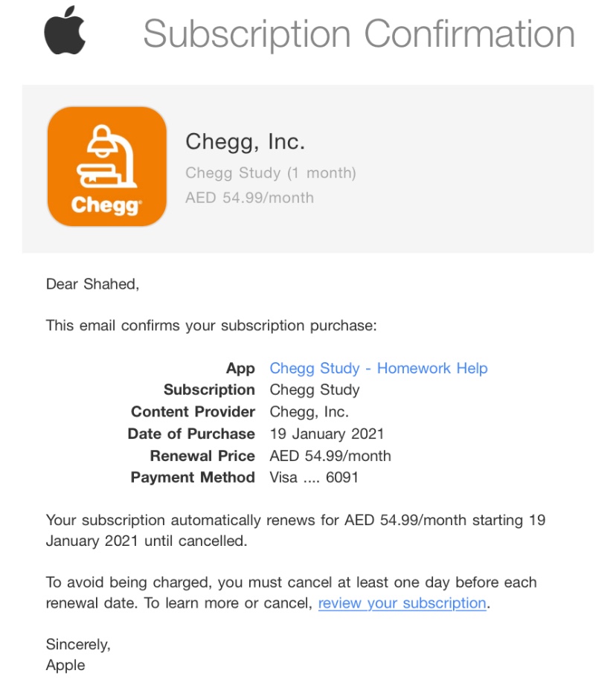Click the App label in the details table
Viewport: 616px width, 679px height.
(240, 368)
